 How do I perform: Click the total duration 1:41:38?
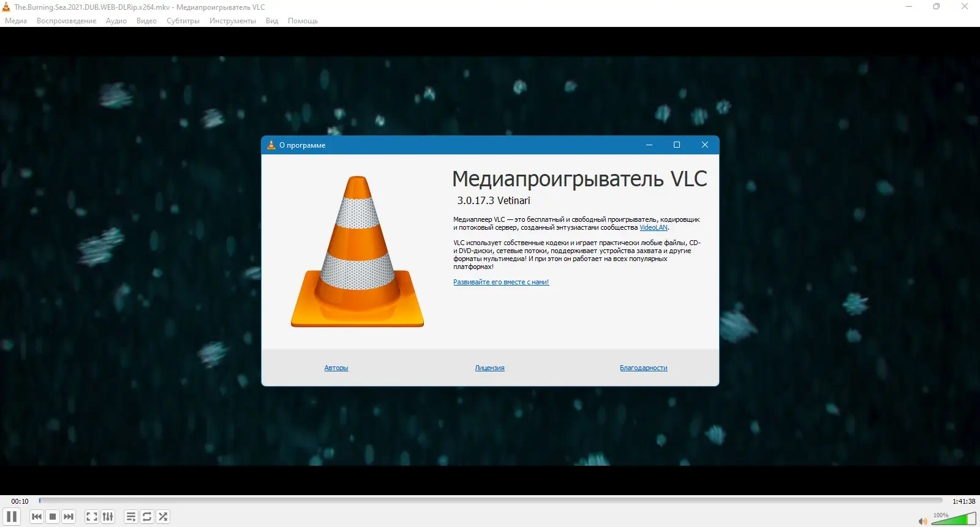(x=964, y=501)
